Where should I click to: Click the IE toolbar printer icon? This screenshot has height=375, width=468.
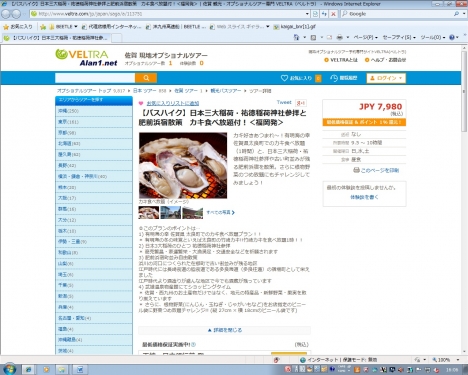(339, 37)
